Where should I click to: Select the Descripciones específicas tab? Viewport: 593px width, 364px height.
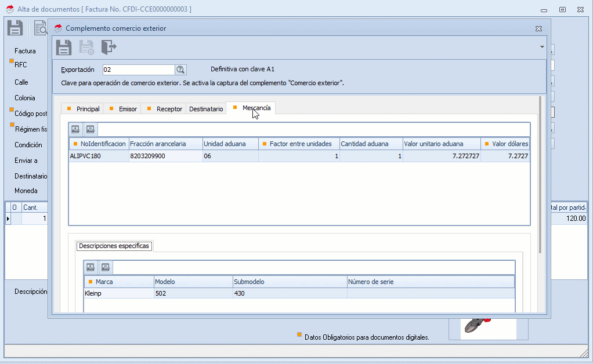click(x=114, y=246)
